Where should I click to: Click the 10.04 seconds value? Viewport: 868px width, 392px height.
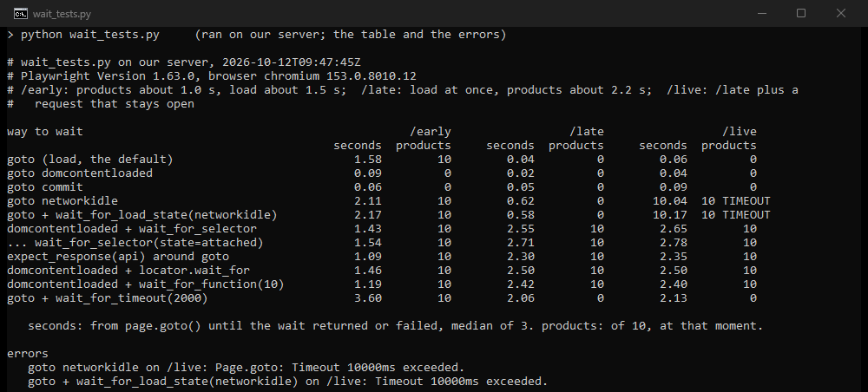click(670, 200)
